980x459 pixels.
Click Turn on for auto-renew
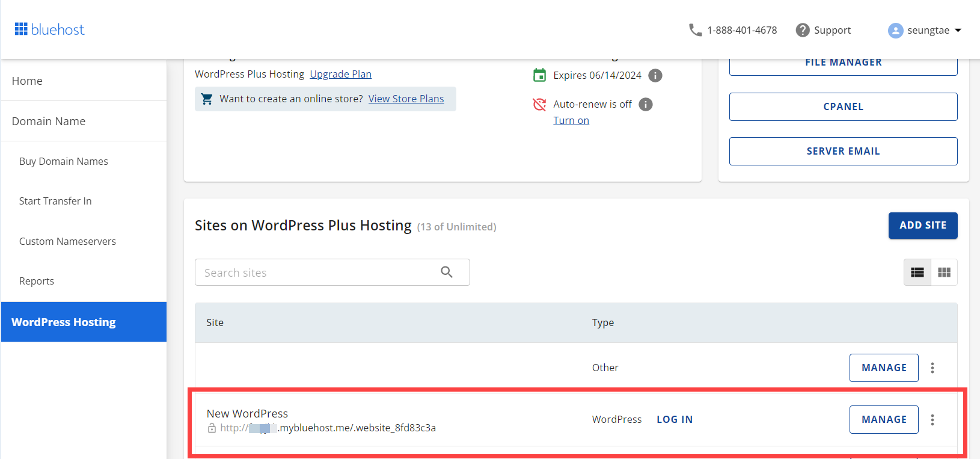(571, 120)
